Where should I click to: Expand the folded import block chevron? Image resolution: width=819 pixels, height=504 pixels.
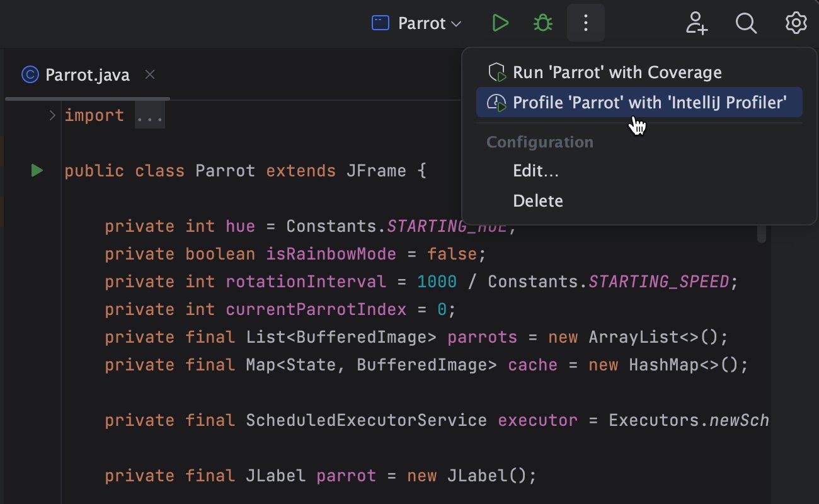point(53,115)
